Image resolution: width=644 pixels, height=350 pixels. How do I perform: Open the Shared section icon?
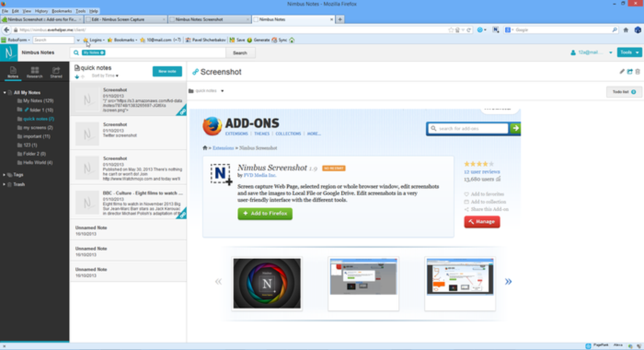click(57, 72)
